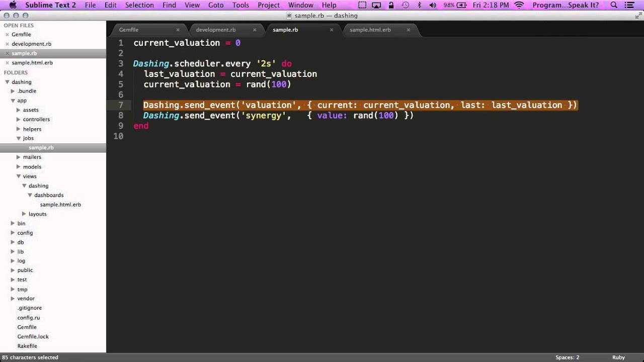Viewport: 644px width, 362px height.
Task: Expand the helpers folder
Action: point(19,129)
